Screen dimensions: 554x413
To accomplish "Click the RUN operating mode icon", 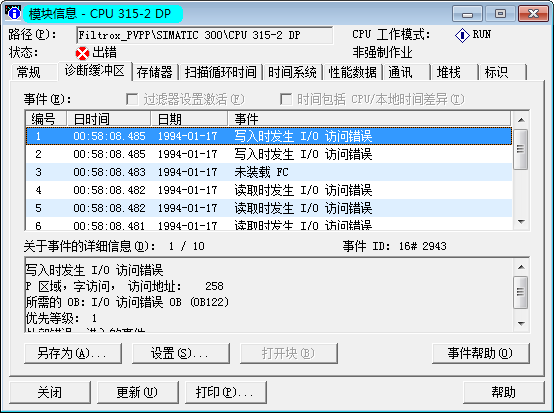I will pos(462,35).
